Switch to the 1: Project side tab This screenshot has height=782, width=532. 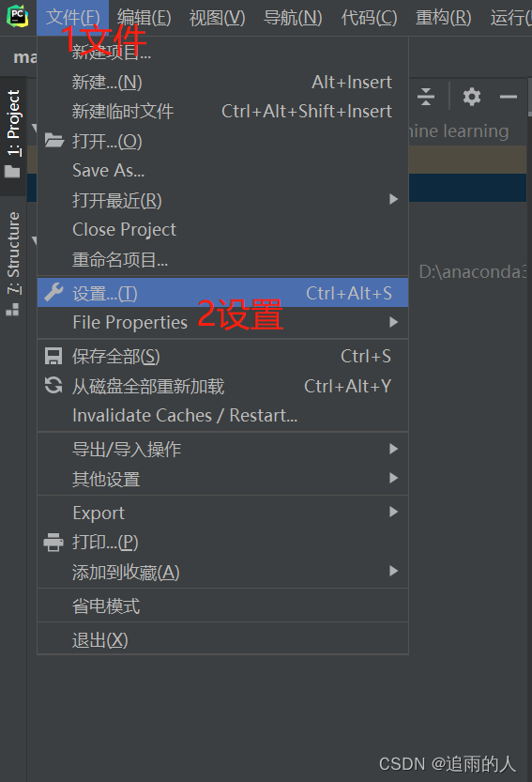pyautogui.click(x=13, y=134)
